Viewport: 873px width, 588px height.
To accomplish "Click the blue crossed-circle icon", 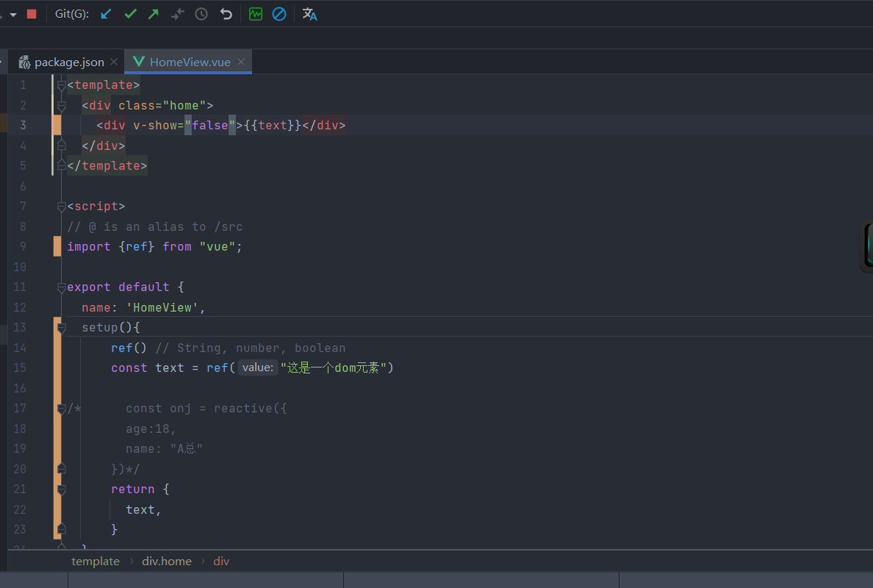I will click(x=279, y=14).
